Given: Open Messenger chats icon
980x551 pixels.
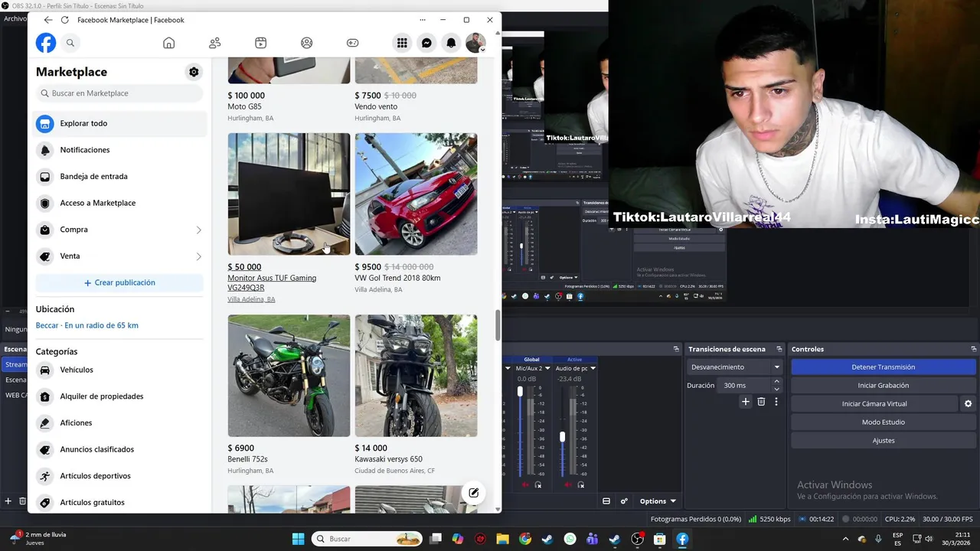Looking at the screenshot, I should point(426,43).
